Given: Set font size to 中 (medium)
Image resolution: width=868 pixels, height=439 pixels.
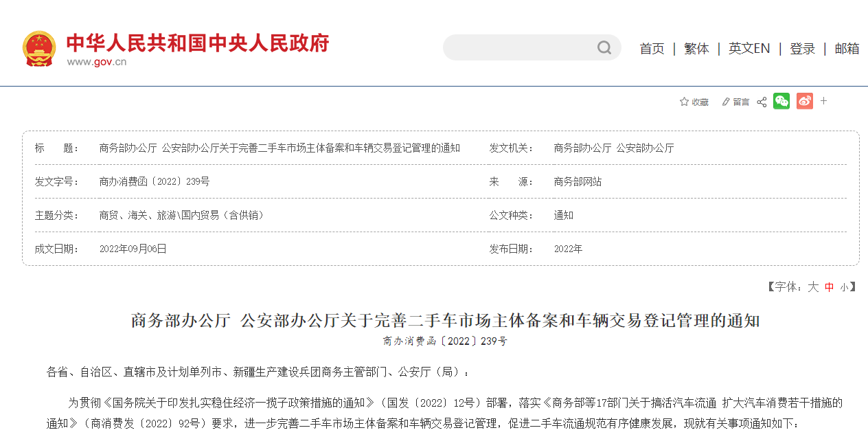Looking at the screenshot, I should tap(829, 287).
